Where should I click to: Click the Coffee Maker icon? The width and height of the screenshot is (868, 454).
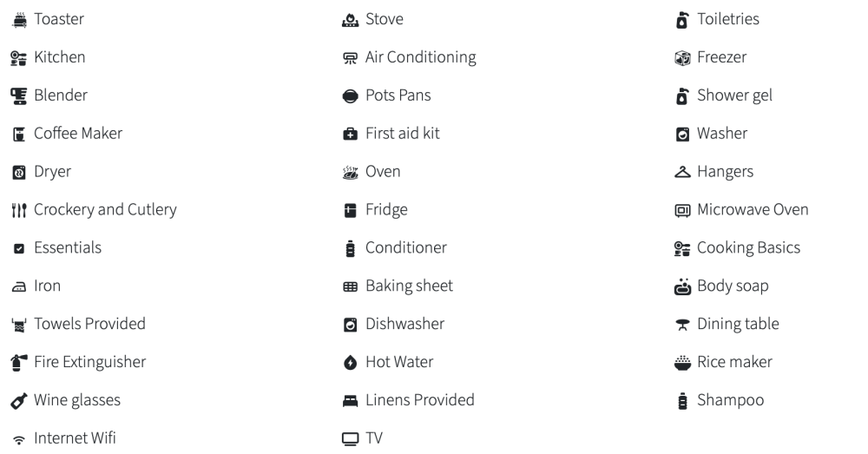(x=17, y=134)
